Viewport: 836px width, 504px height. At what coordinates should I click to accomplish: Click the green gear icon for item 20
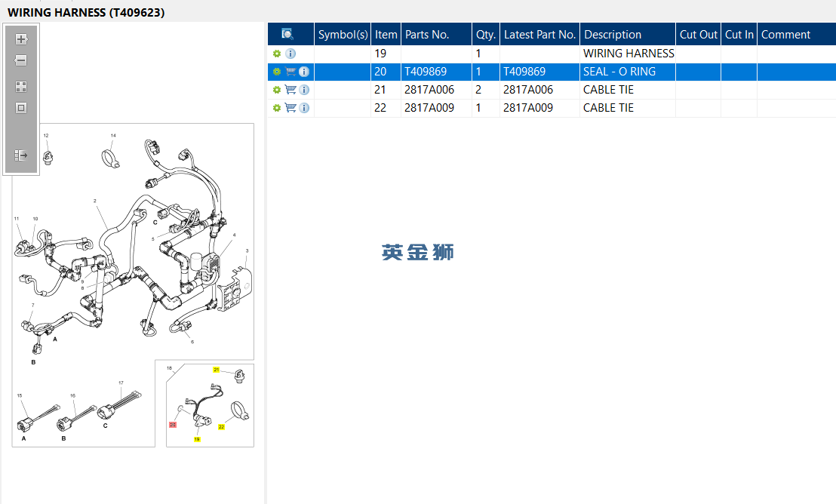277,72
